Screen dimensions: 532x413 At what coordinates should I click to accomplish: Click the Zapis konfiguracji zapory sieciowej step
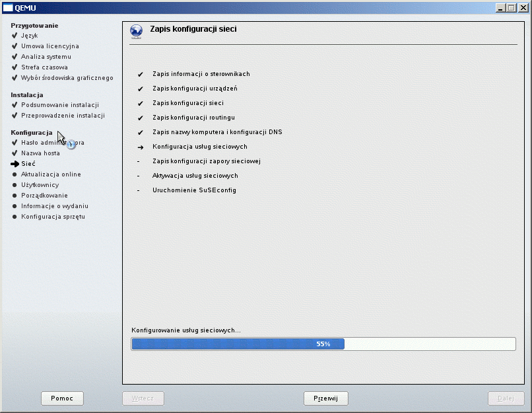click(207, 161)
